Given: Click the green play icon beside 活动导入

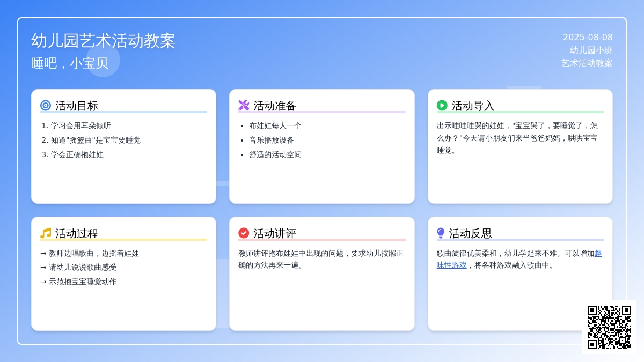Looking at the screenshot, I should tap(442, 106).
